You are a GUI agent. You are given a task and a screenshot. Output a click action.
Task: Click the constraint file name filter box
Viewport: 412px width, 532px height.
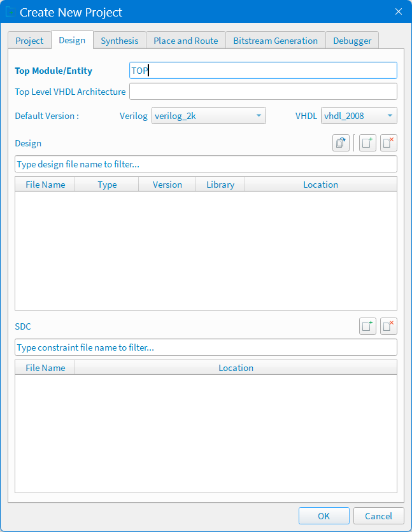coord(206,347)
